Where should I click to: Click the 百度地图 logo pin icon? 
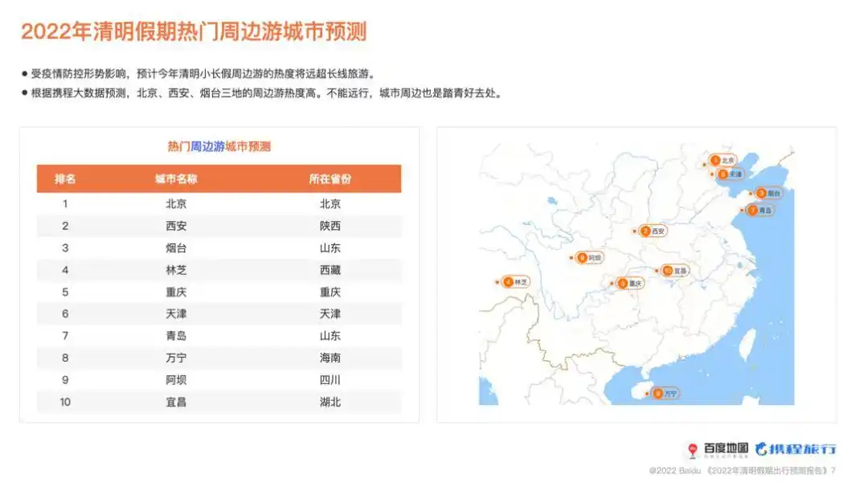tap(693, 451)
